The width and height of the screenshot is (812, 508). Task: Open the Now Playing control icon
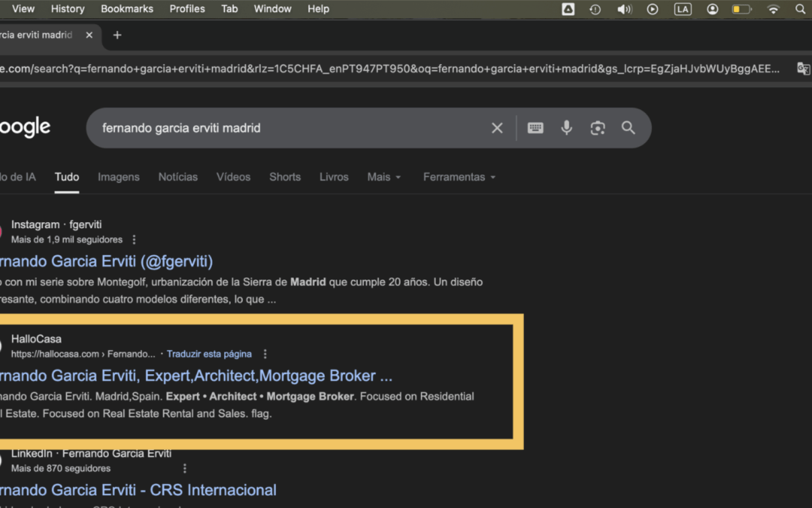click(653, 9)
